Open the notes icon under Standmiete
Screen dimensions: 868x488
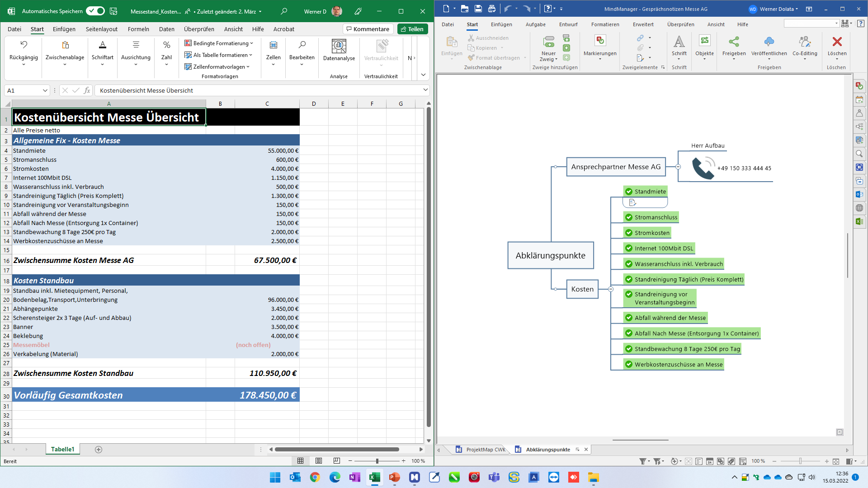click(632, 202)
